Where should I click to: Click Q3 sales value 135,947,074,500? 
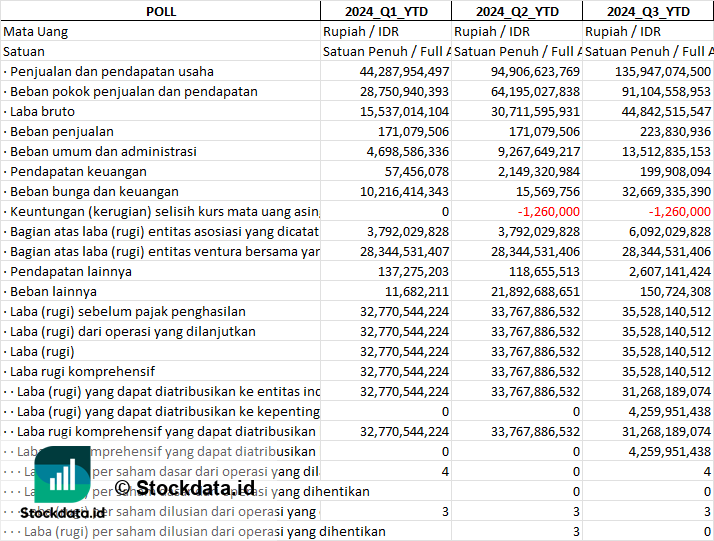point(652,71)
